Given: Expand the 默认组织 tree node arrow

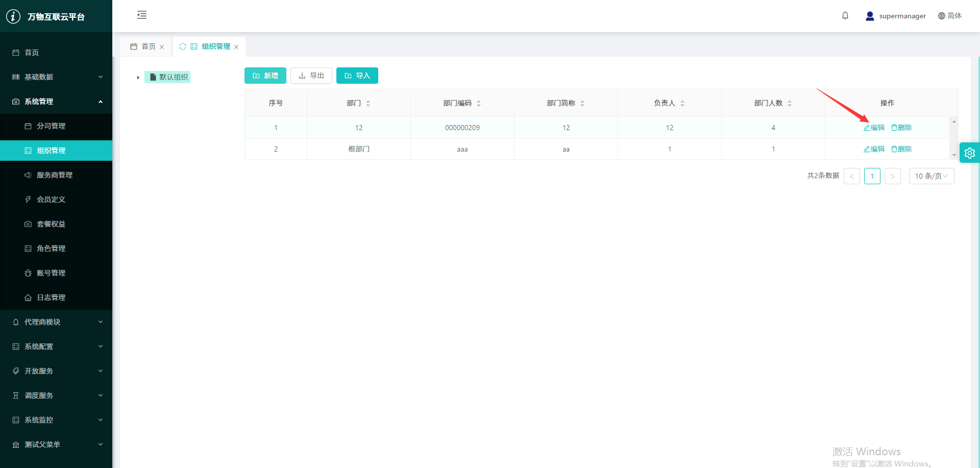Looking at the screenshot, I should coord(138,78).
